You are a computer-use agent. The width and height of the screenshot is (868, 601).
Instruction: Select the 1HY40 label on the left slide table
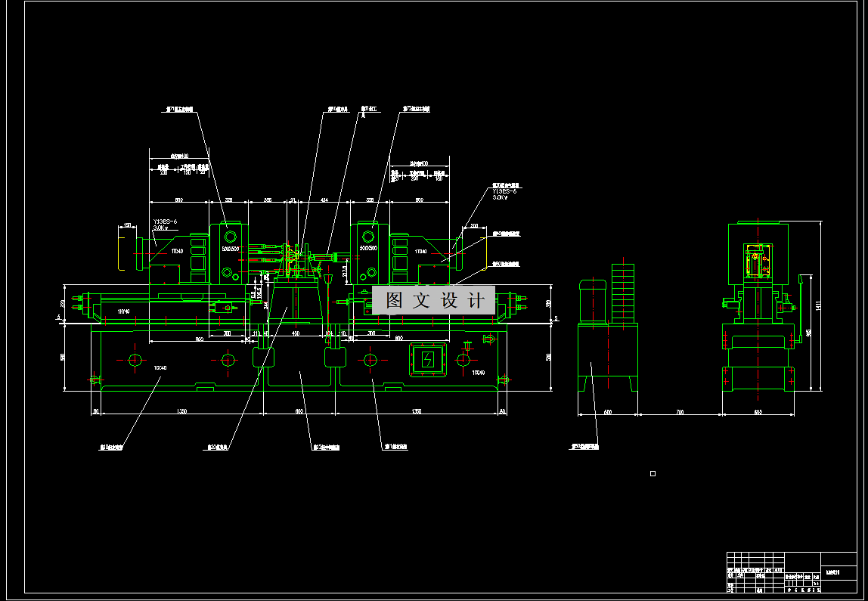click(x=123, y=311)
